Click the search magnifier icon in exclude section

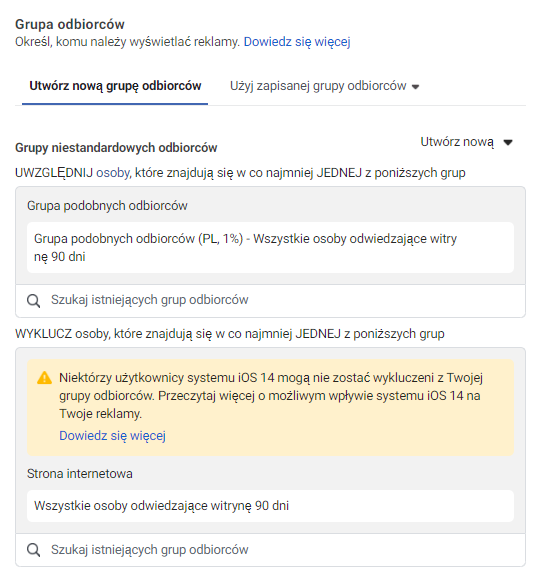click(x=33, y=550)
